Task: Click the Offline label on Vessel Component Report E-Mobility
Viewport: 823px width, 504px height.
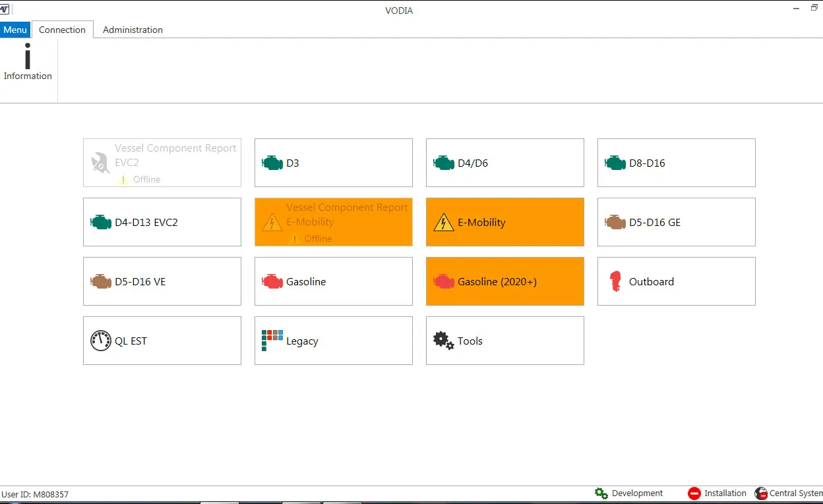Action: click(318, 238)
